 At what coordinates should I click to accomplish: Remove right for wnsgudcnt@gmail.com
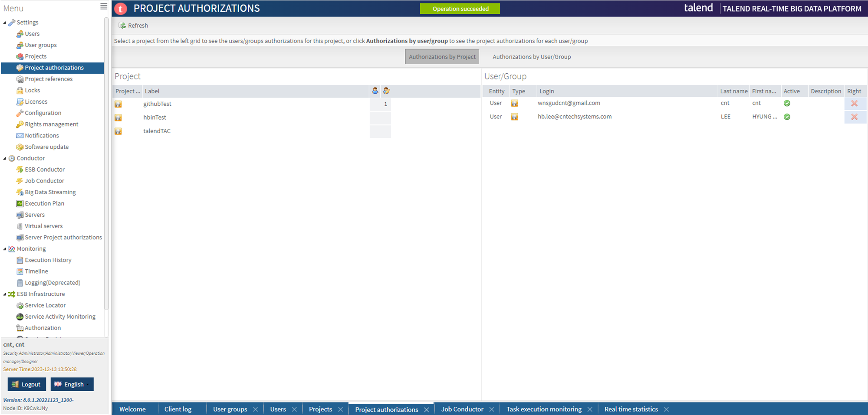854,103
